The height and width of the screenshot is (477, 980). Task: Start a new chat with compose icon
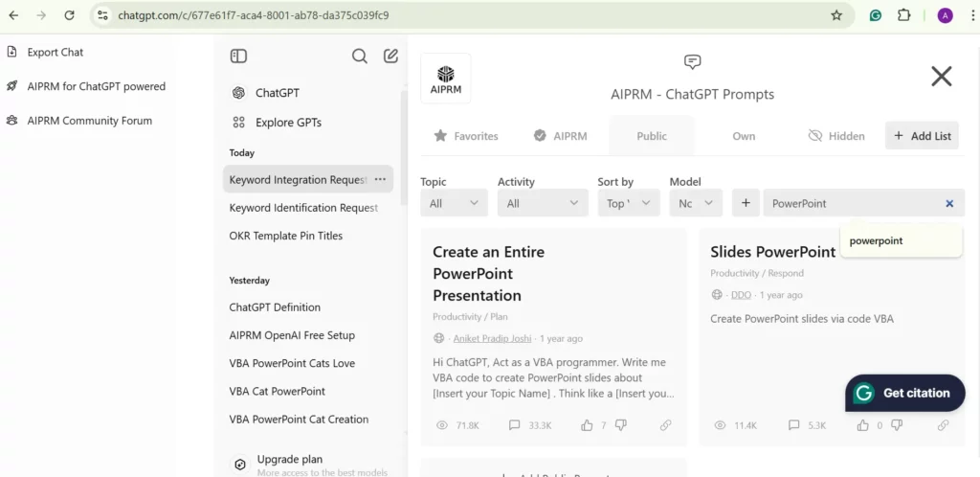(x=390, y=57)
